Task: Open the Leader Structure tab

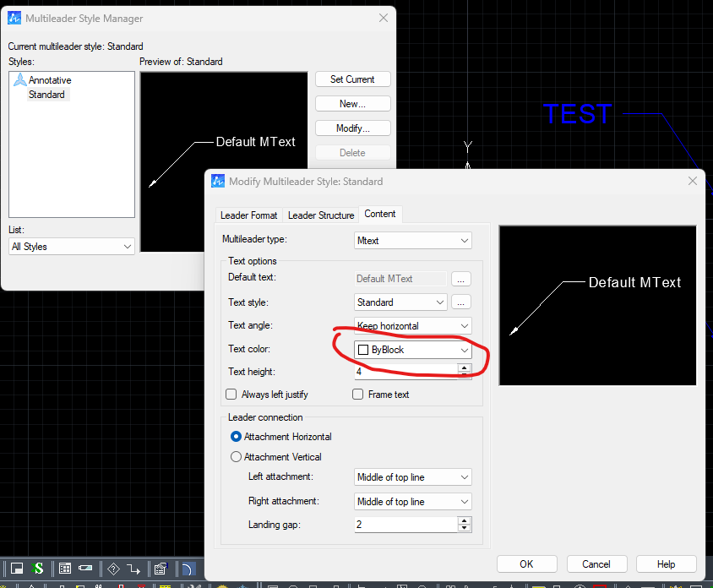Action: (x=321, y=215)
